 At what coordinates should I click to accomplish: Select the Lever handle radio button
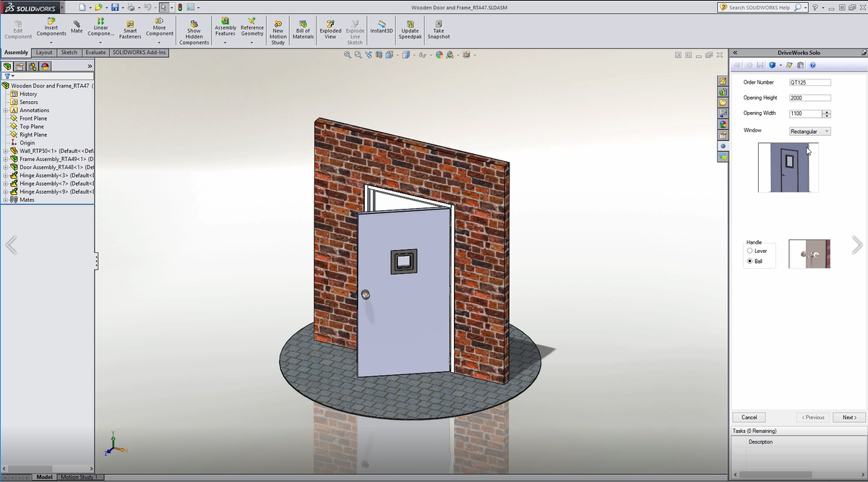(750, 251)
